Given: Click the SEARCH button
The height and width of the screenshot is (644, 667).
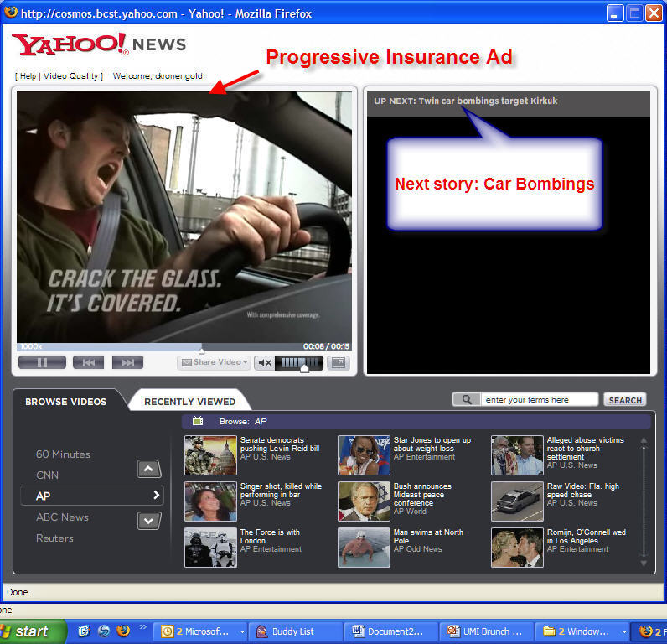Looking at the screenshot, I should [625, 400].
